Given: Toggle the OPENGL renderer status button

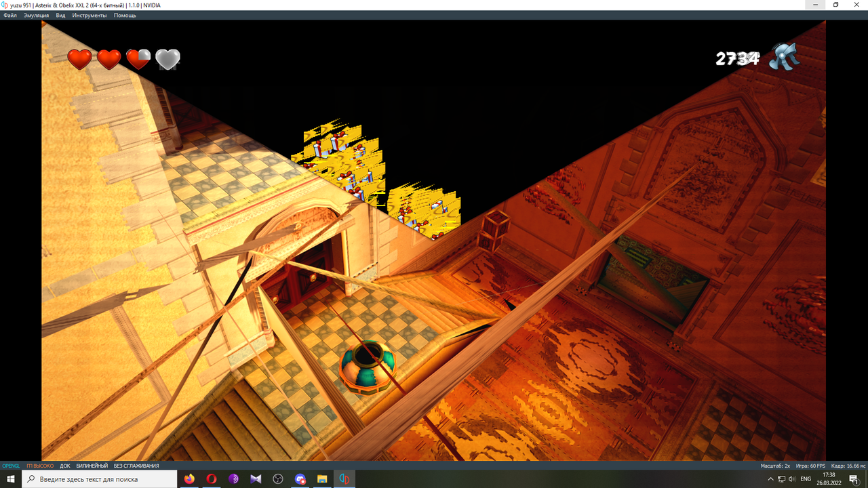Looking at the screenshot, I should (x=11, y=466).
